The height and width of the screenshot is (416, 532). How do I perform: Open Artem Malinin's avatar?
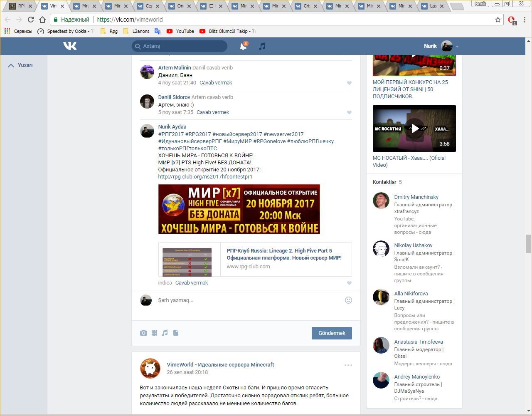147,72
